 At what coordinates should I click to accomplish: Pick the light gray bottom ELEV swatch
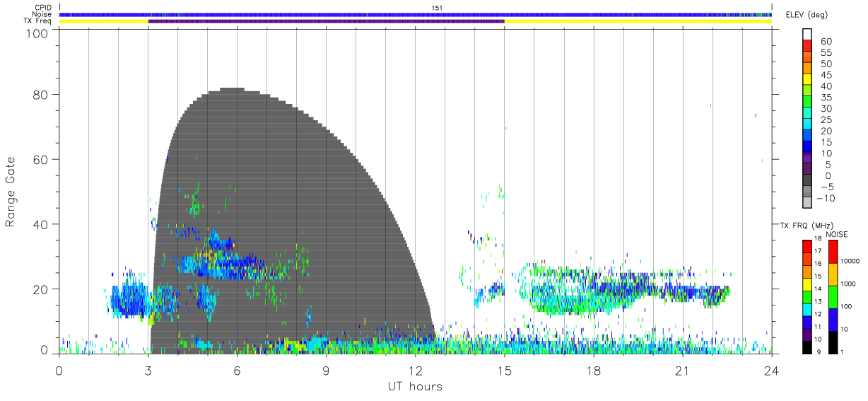[808, 202]
